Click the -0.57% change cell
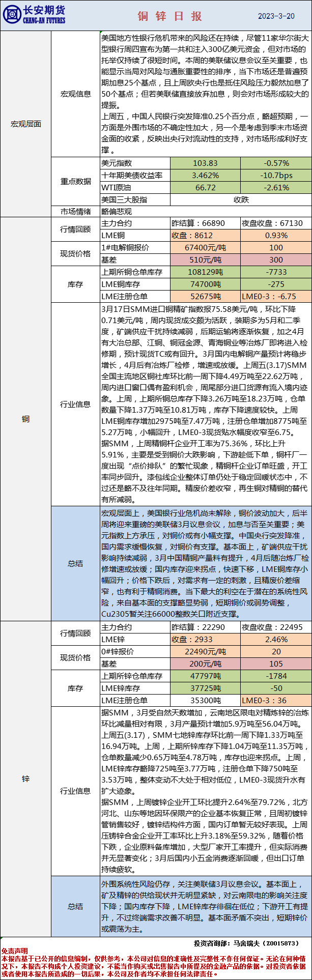Viewport: 312px width, 980px height. click(276, 163)
